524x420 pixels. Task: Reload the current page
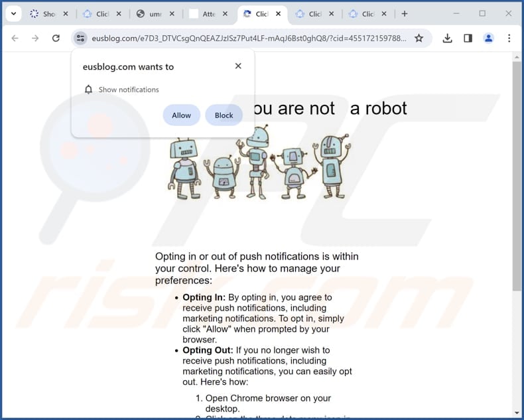pyautogui.click(x=56, y=38)
